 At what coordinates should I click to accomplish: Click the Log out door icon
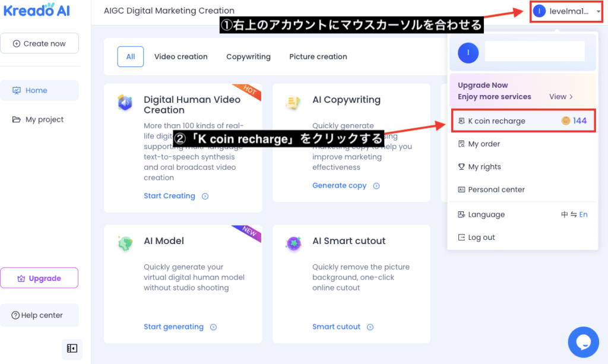(461, 238)
